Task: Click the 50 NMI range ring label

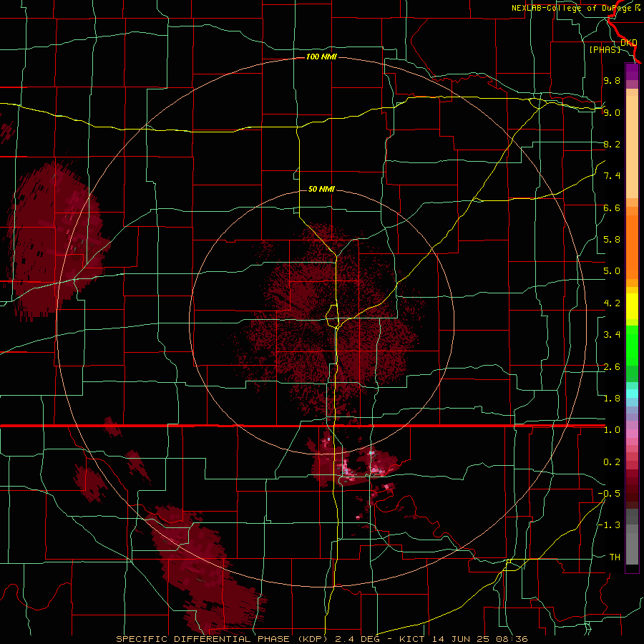Action: click(321, 189)
